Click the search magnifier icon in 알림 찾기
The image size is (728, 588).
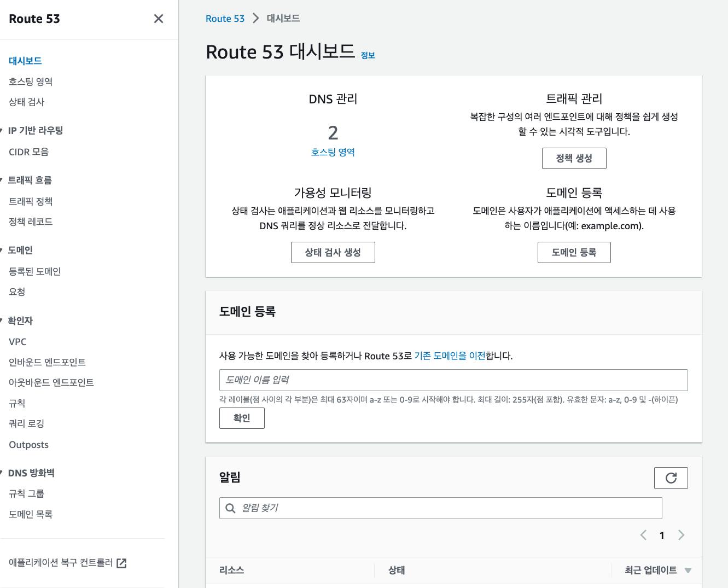230,508
